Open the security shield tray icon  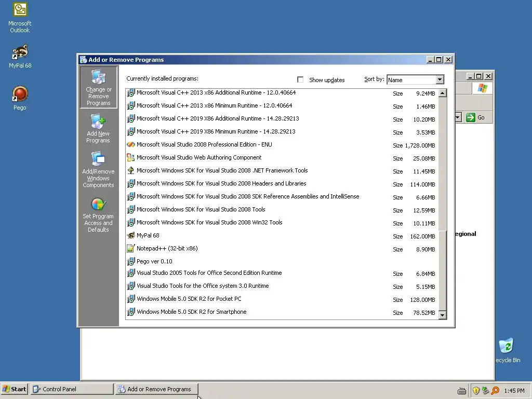pos(476,391)
